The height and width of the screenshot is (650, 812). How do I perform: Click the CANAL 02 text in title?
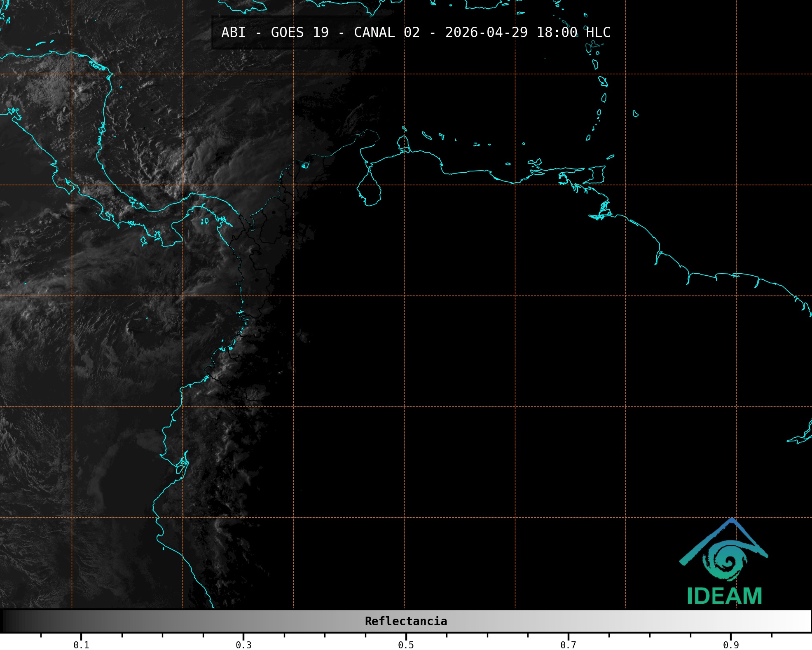coord(386,33)
